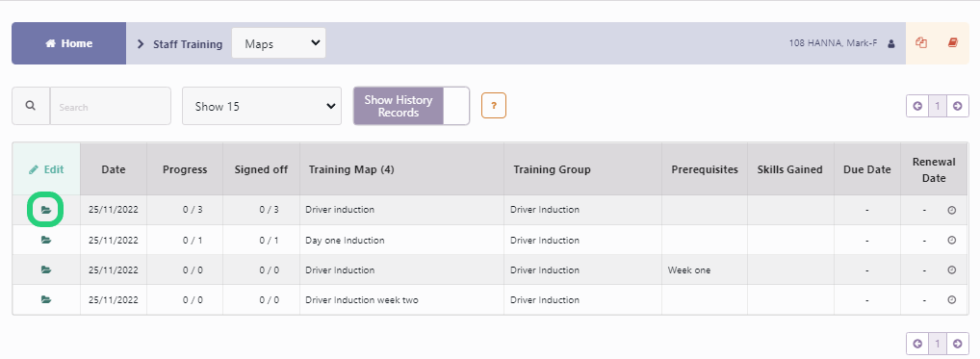
Task: Click the orange question mark help button
Action: point(494,106)
